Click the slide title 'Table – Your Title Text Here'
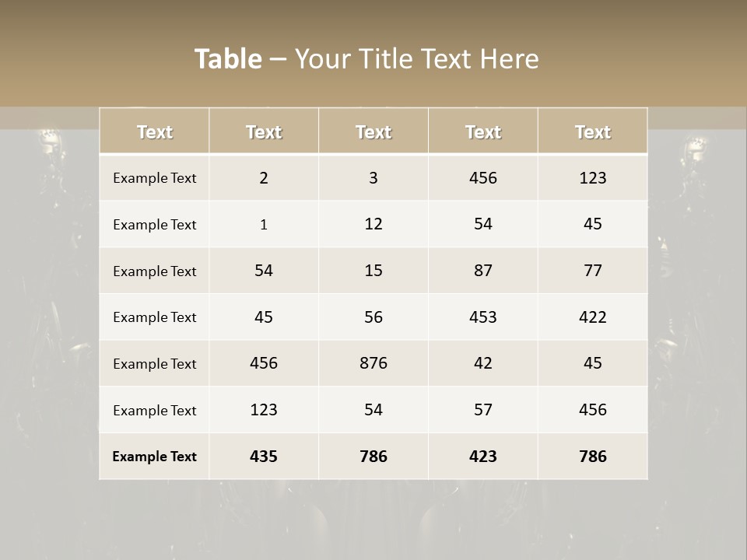This screenshot has height=560, width=747. coord(366,58)
